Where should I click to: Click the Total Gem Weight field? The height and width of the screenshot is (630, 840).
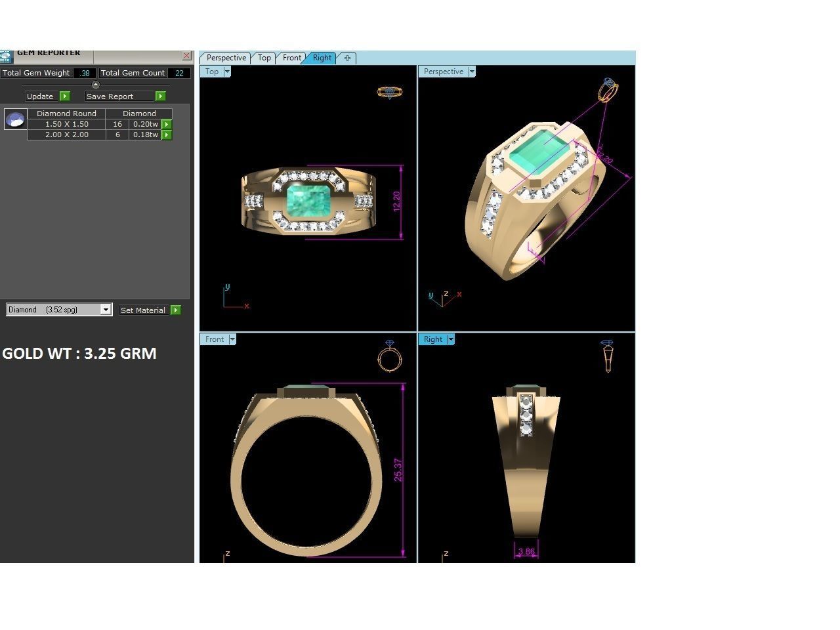85,73
